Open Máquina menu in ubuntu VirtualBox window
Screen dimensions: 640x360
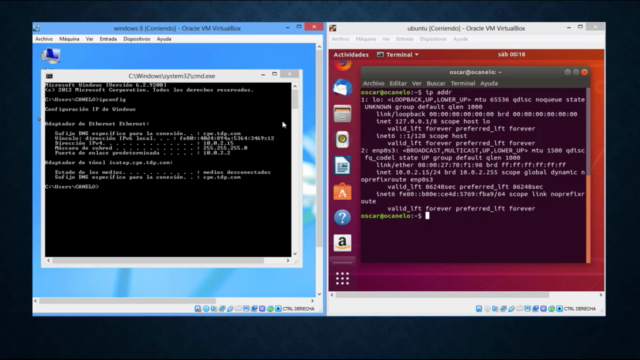point(366,39)
